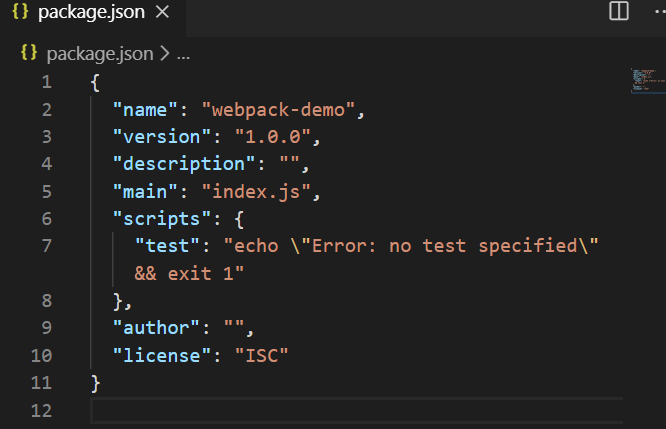This screenshot has height=429, width=666.
Task: Click the breadcrumb JSON braces icon
Action: click(29, 53)
